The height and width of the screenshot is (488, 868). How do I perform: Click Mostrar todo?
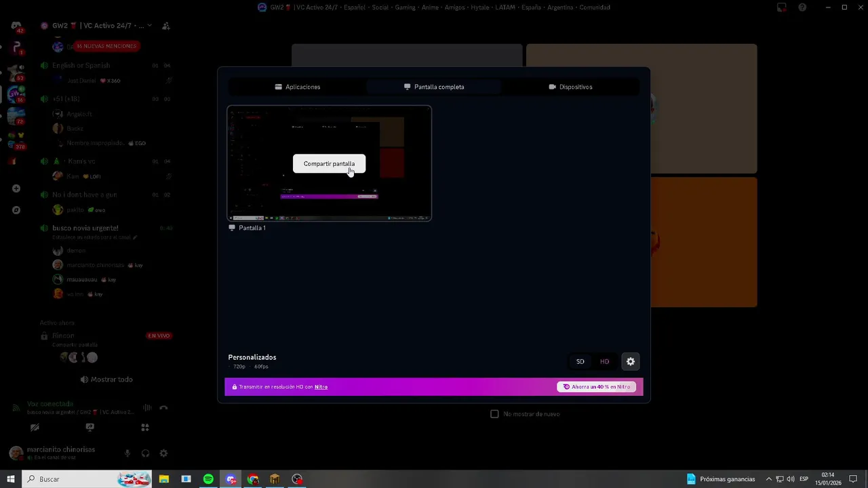106,380
